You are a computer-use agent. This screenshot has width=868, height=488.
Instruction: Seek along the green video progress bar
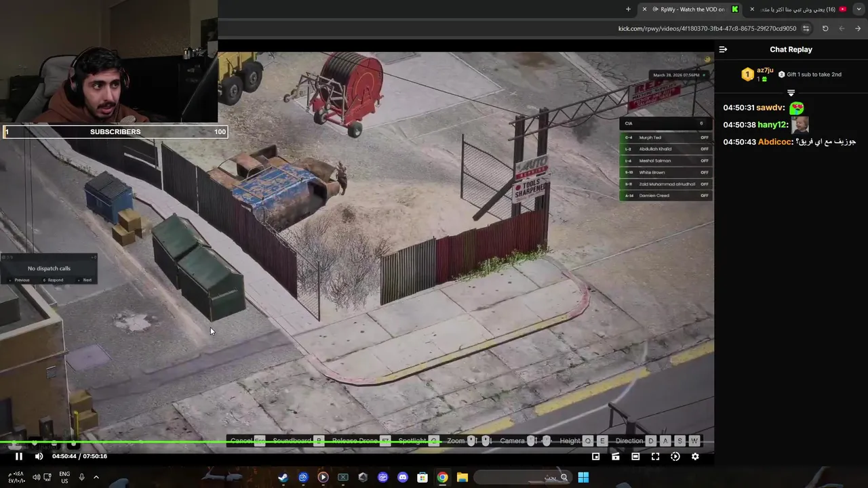[x=357, y=443]
